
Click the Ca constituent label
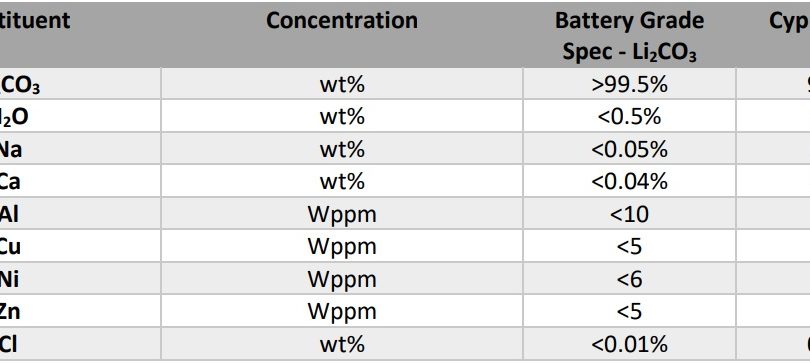click(9, 182)
